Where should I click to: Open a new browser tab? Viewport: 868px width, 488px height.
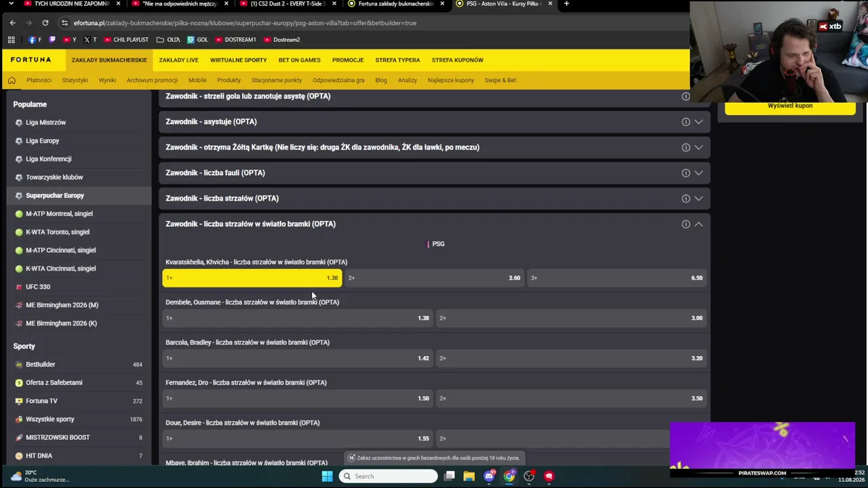click(x=566, y=4)
